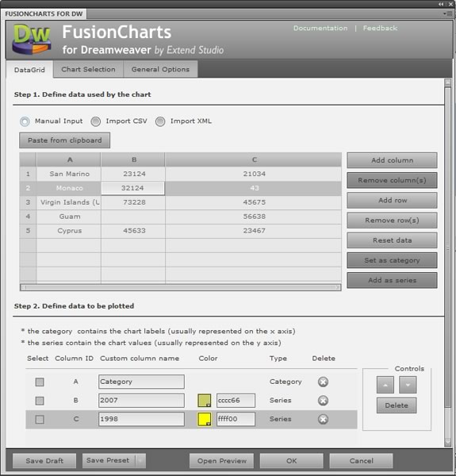Click Add as series button
The width and height of the screenshot is (456, 476).
pos(392,280)
